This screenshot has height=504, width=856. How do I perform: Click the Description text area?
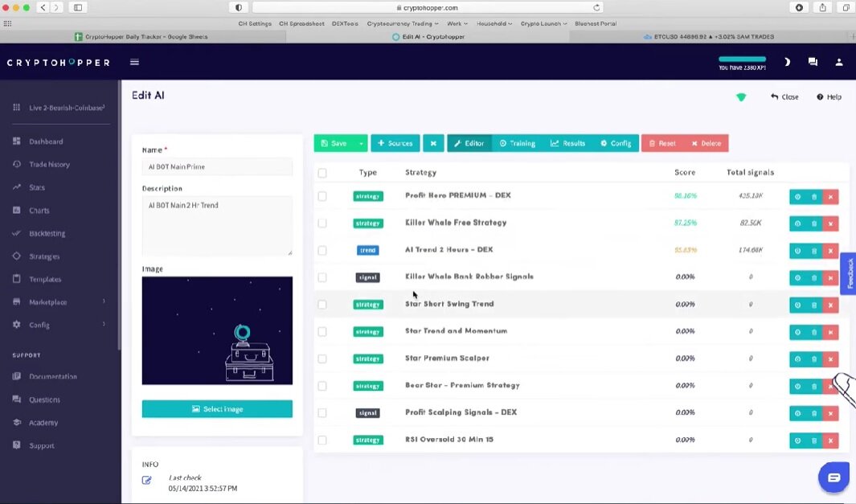coord(217,226)
